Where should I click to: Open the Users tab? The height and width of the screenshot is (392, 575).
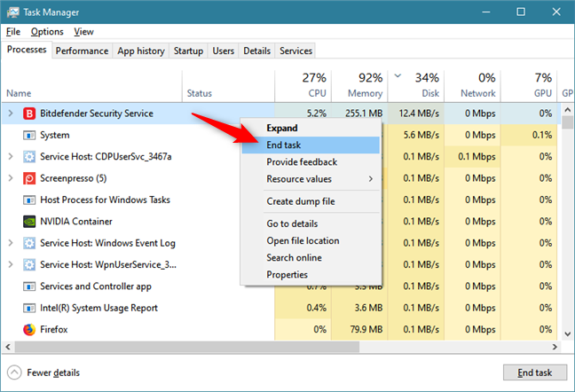(224, 51)
